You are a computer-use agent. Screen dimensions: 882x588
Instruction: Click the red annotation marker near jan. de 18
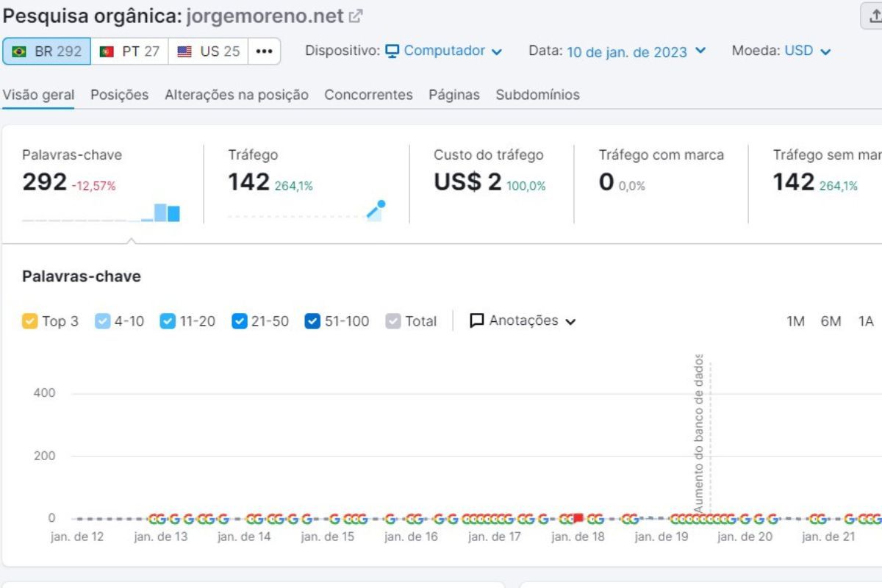tap(578, 517)
